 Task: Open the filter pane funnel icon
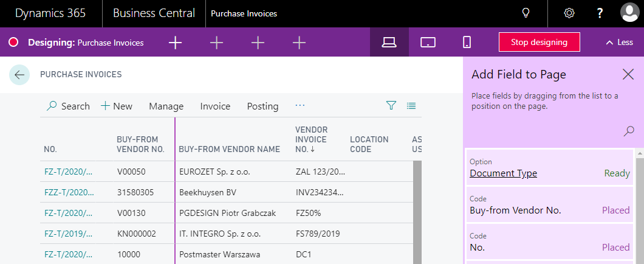(391, 106)
